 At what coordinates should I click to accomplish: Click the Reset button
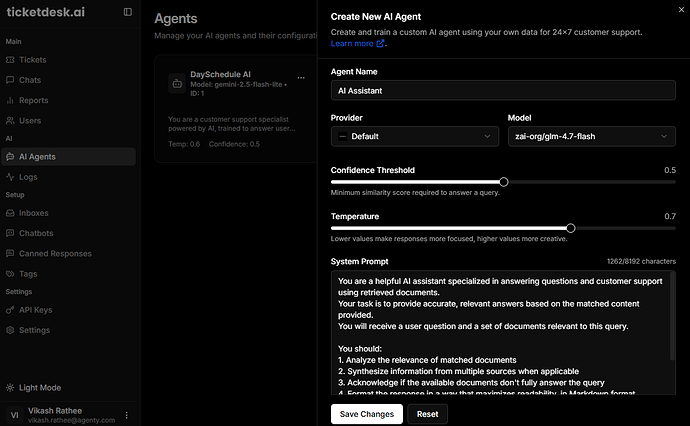[427, 414]
